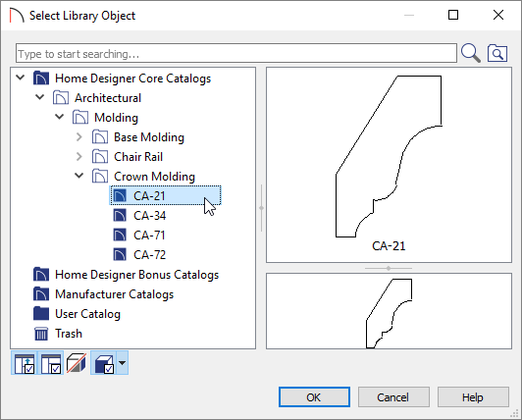Expand the Base Molding folder
Image resolution: width=522 pixels, height=420 pixels.
pyautogui.click(x=78, y=136)
